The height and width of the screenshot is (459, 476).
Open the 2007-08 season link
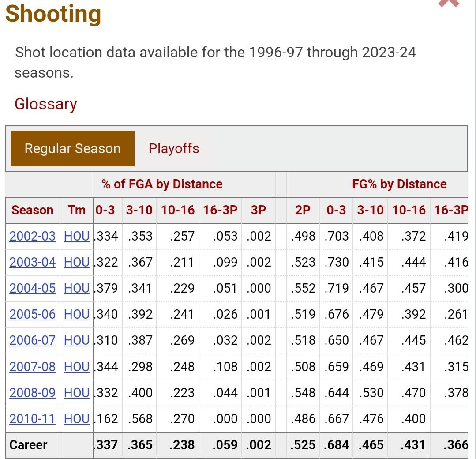point(33,367)
